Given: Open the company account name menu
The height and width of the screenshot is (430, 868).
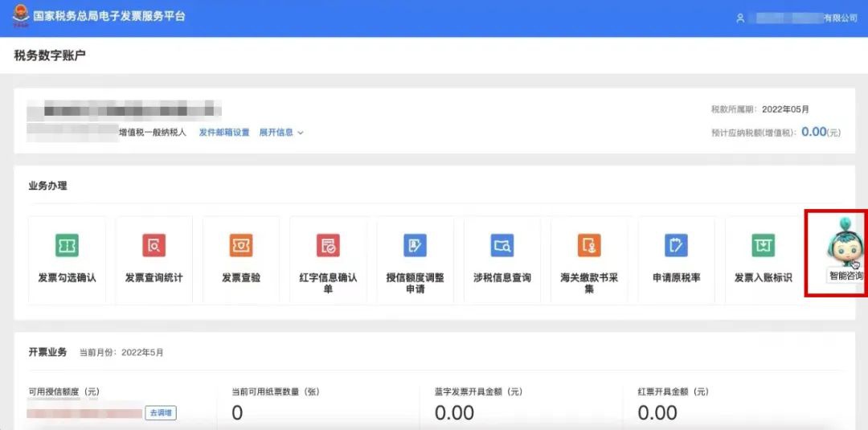Looking at the screenshot, I should (x=804, y=18).
